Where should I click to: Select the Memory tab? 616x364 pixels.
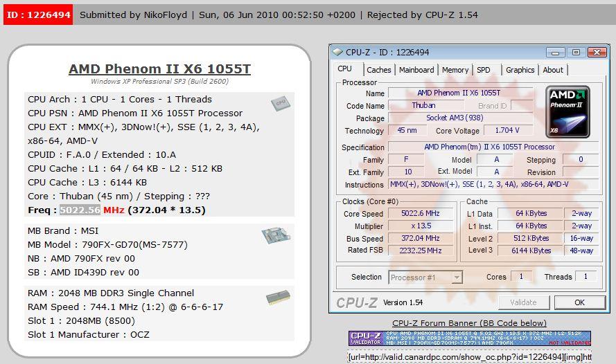[x=455, y=70]
